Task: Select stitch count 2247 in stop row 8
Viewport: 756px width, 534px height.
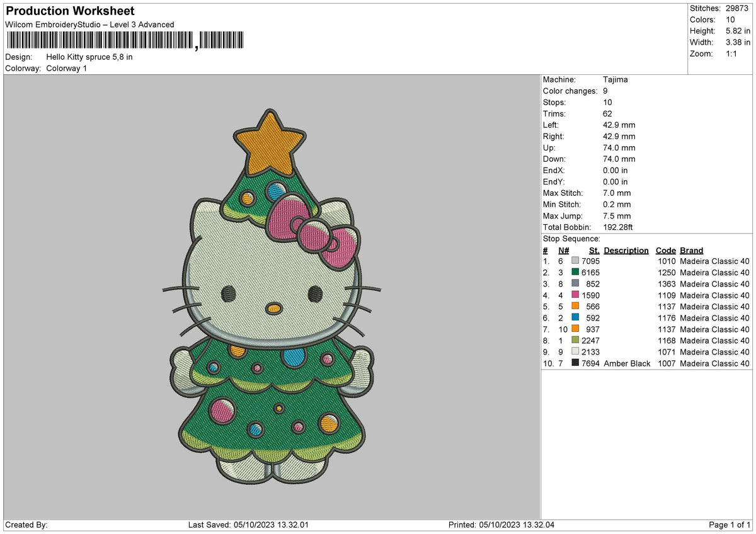Action: coord(591,341)
